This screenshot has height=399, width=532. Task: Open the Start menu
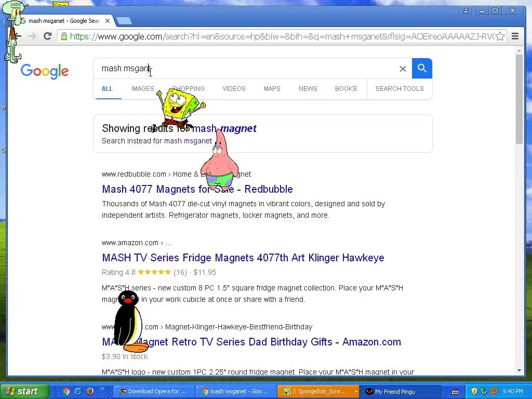[x=24, y=391]
